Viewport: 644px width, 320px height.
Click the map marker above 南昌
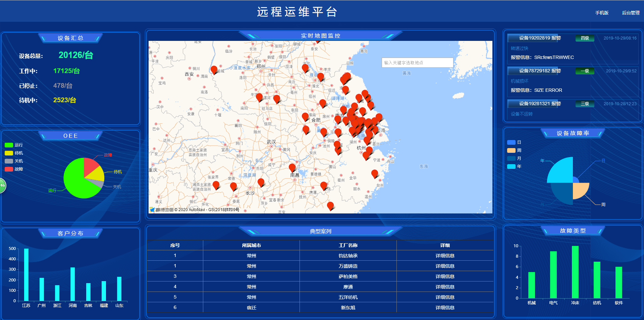coord(292,167)
